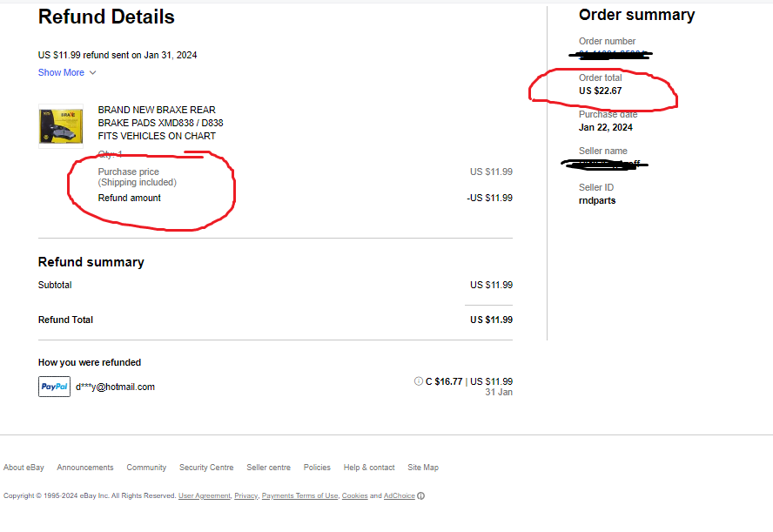Image resolution: width=773 pixels, height=532 pixels.
Task: Open Security Centre link
Action: (206, 468)
